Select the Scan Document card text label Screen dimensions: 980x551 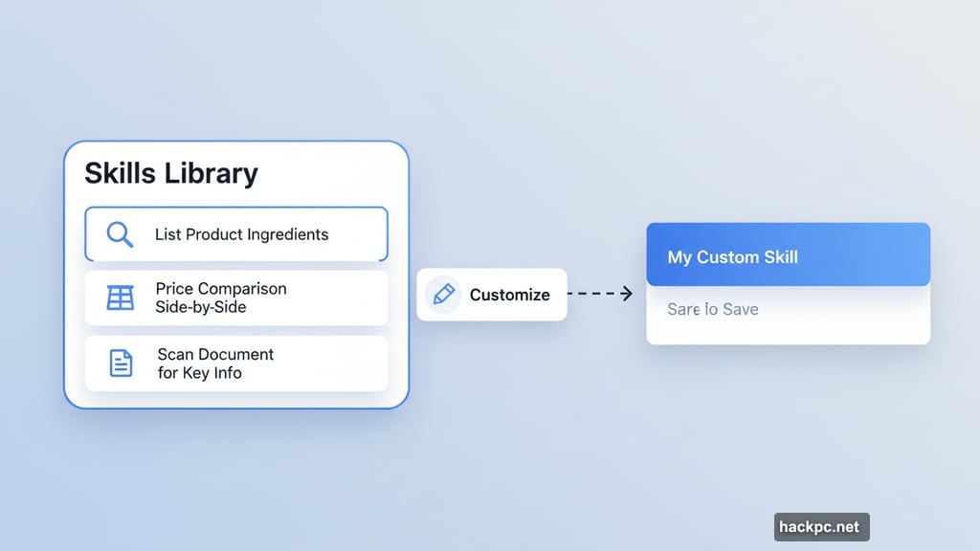(213, 364)
